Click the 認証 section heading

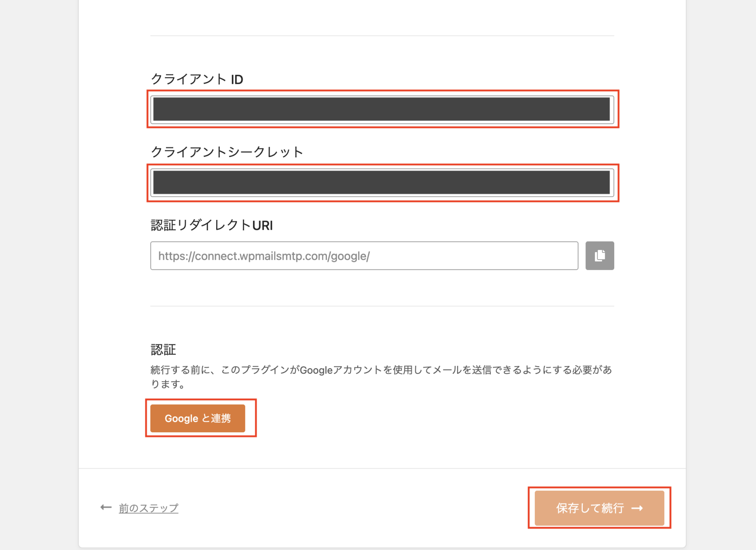(163, 349)
